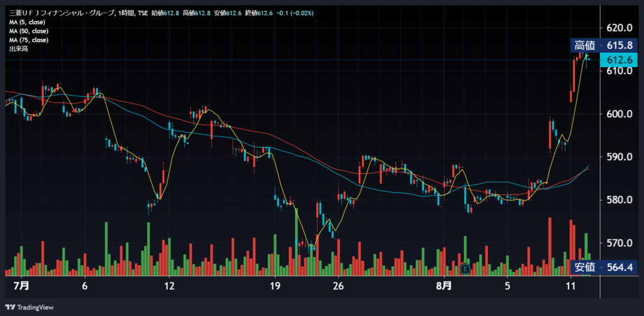Click the 620.0 price axis label
The height and width of the screenshot is (316, 644).
(x=619, y=28)
